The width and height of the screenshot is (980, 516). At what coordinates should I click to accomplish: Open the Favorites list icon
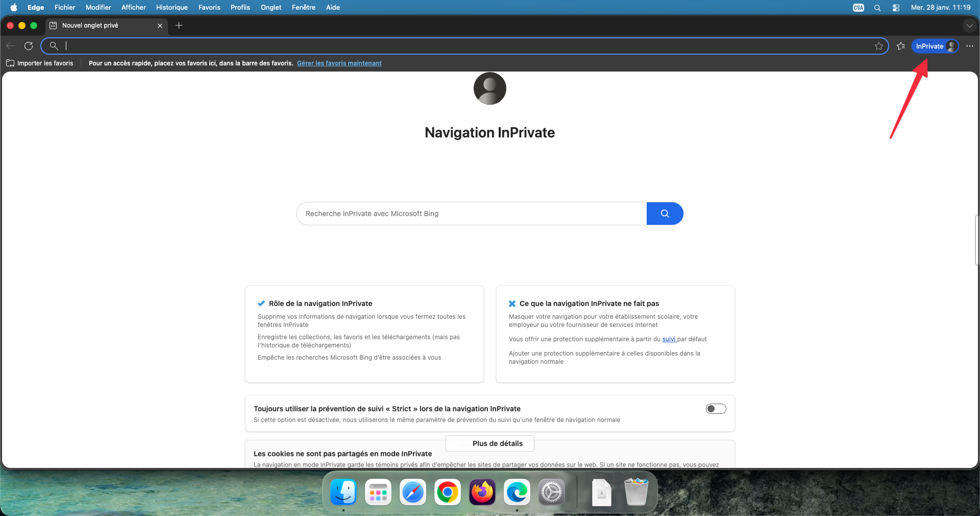click(901, 46)
